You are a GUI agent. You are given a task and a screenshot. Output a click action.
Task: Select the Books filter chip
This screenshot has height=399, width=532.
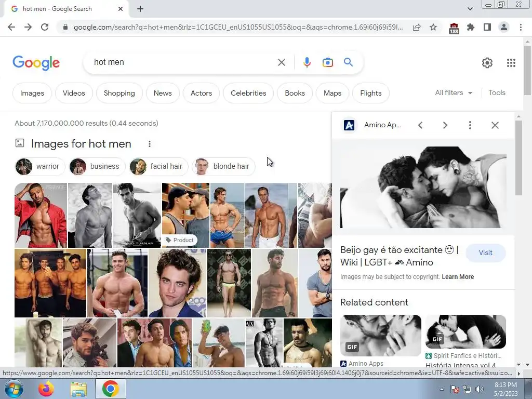tap(295, 93)
